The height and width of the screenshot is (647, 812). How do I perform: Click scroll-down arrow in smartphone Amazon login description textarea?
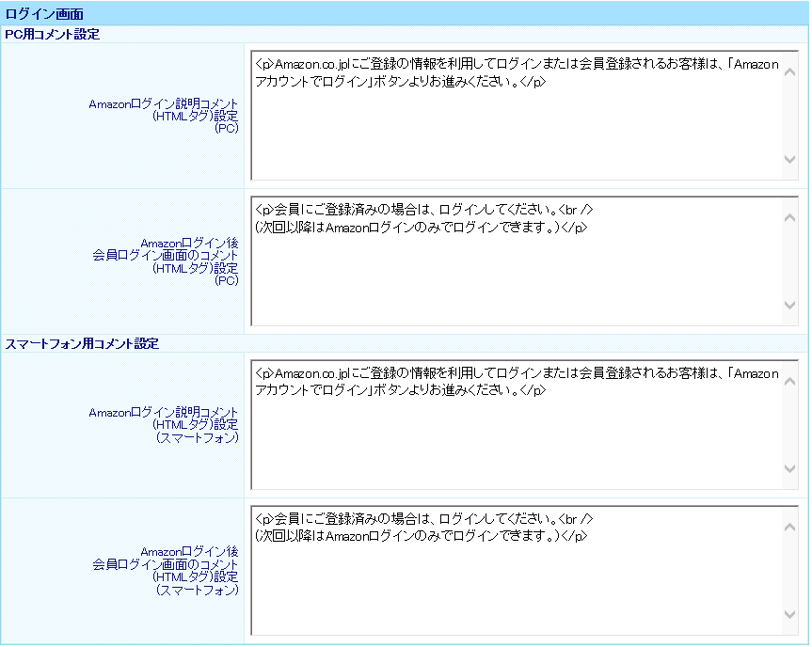pos(789,468)
